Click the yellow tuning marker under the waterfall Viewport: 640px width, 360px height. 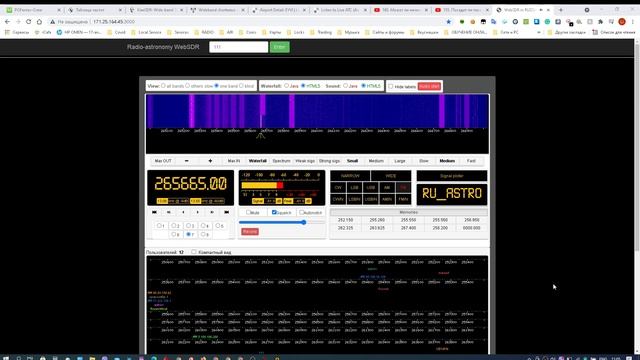coord(260,136)
